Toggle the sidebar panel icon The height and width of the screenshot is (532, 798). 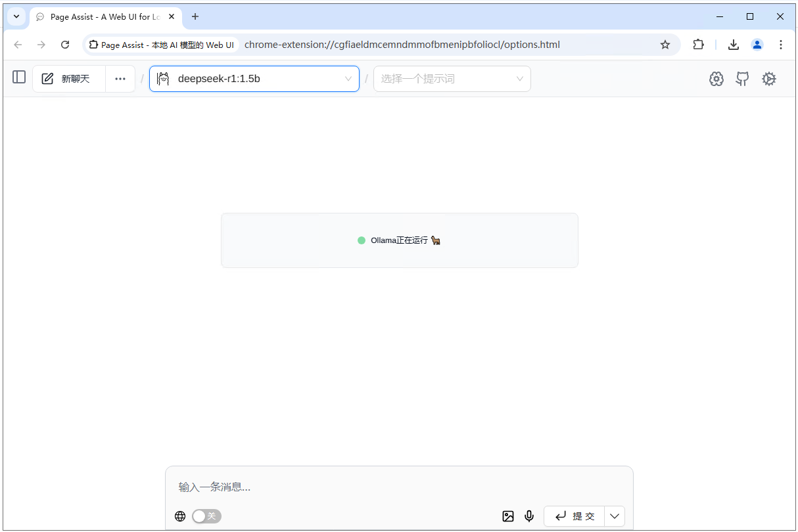[19, 77]
